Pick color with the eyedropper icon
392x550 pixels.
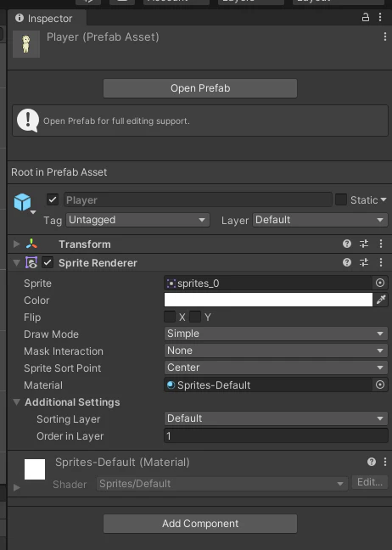pos(381,300)
